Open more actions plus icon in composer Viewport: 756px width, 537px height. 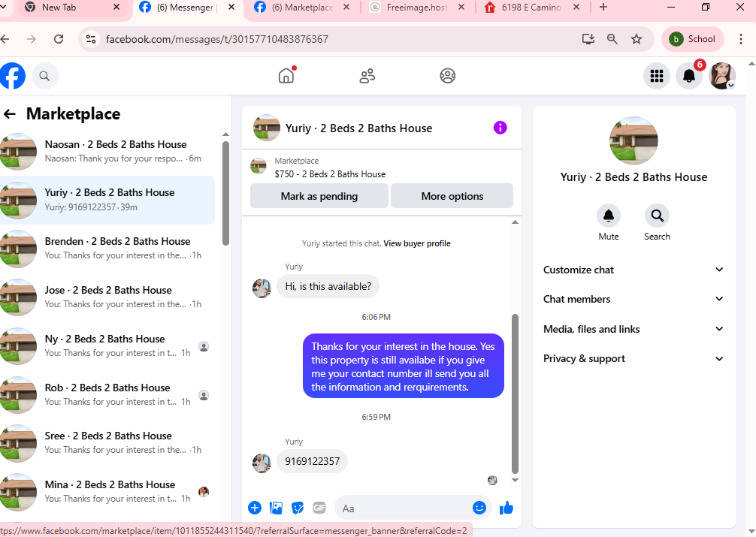point(255,508)
